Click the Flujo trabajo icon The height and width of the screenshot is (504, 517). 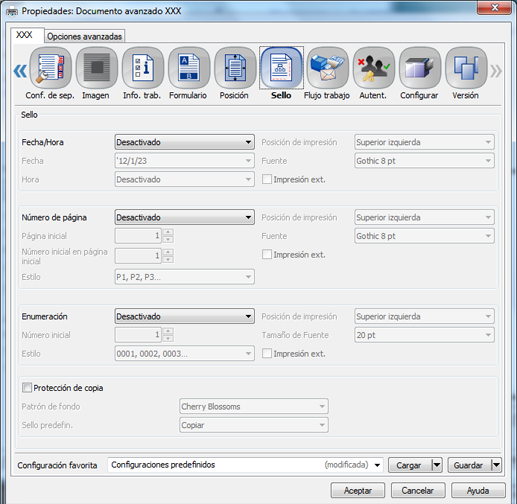click(x=328, y=68)
